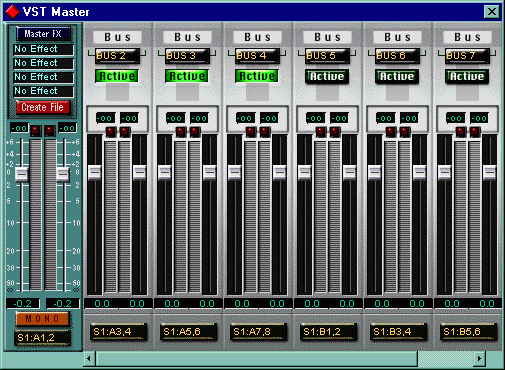Activate BUS 5 with its Active button
Image resolution: width=505 pixels, height=370 pixels.
point(327,76)
